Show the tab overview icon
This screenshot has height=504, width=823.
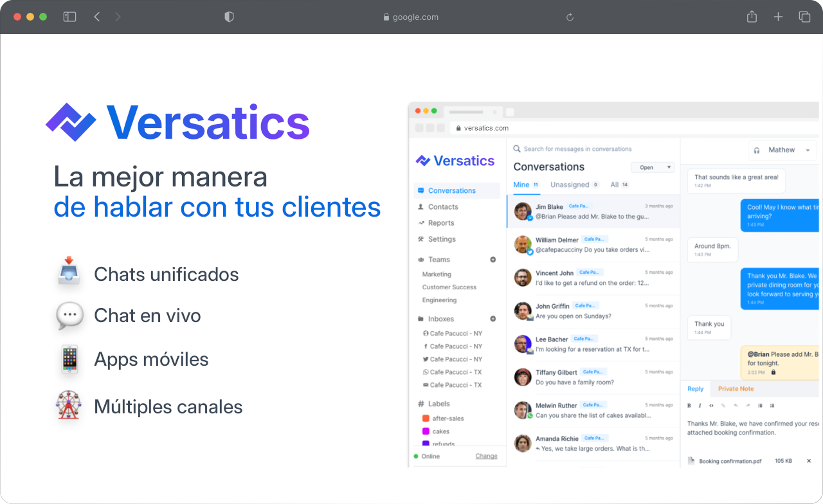pyautogui.click(x=804, y=17)
